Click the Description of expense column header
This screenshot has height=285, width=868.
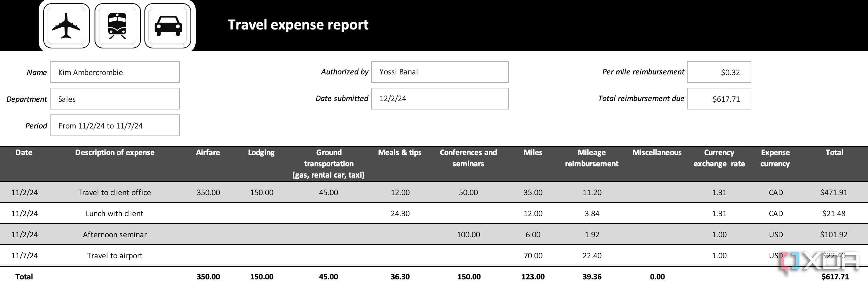pyautogui.click(x=115, y=152)
